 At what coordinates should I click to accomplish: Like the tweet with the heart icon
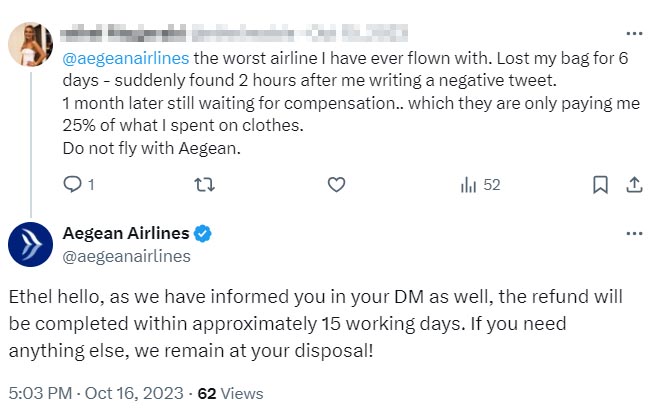337,185
